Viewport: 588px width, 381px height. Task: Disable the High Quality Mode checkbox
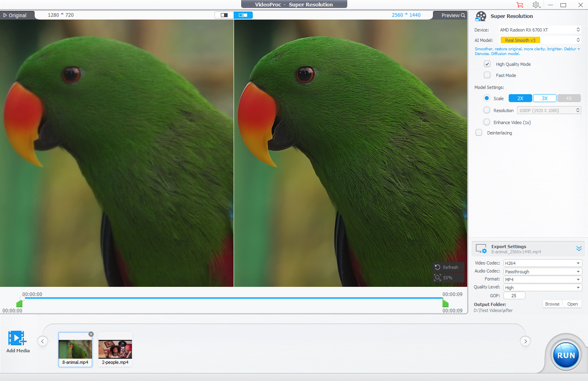coord(487,64)
